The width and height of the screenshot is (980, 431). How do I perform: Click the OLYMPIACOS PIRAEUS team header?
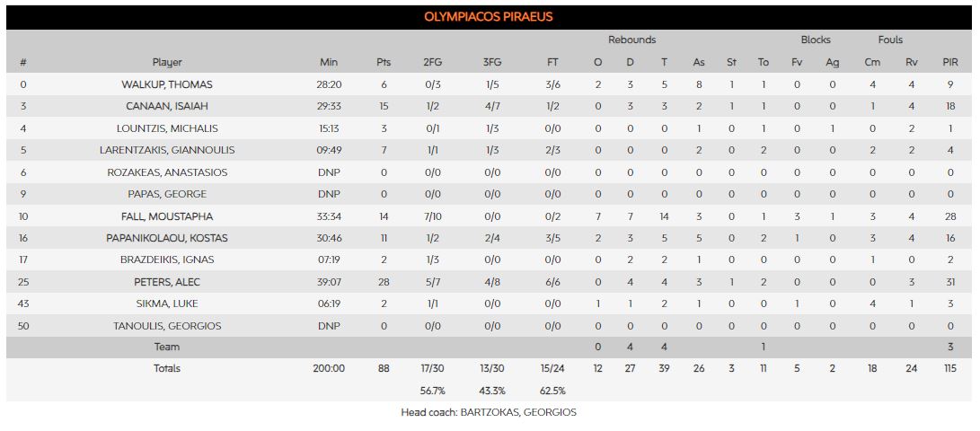tap(489, 16)
